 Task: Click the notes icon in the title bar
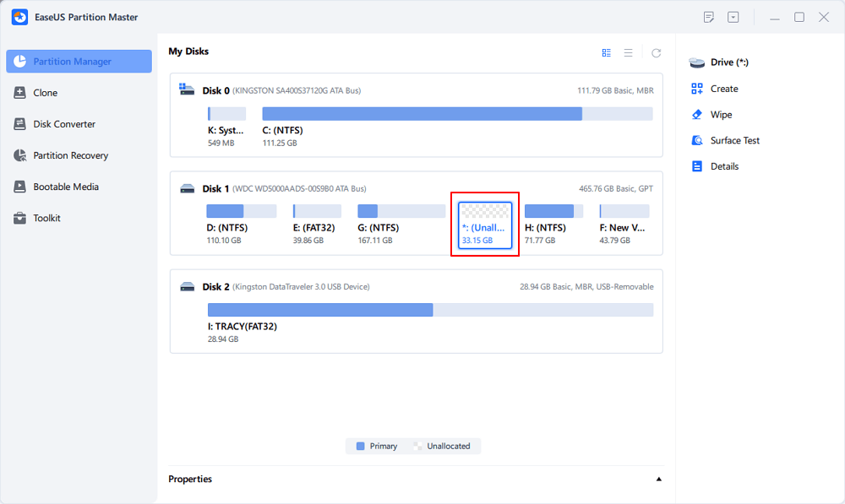(x=709, y=17)
